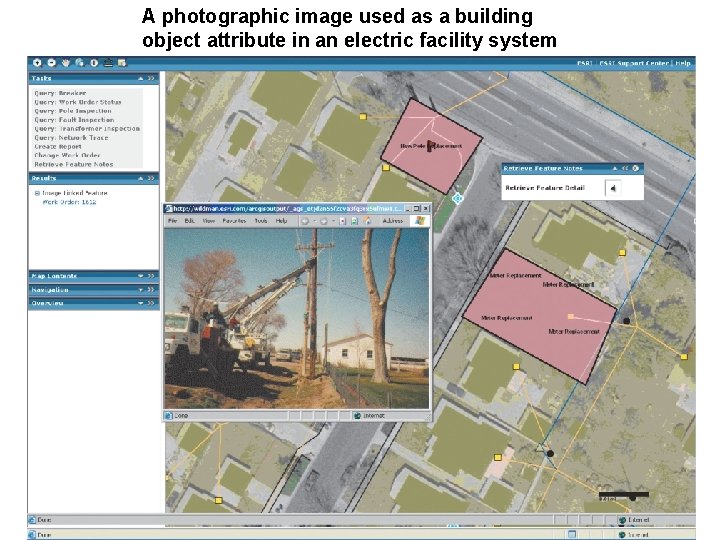Click the globe full extent tool
720x540 pixels.
click(x=80, y=62)
